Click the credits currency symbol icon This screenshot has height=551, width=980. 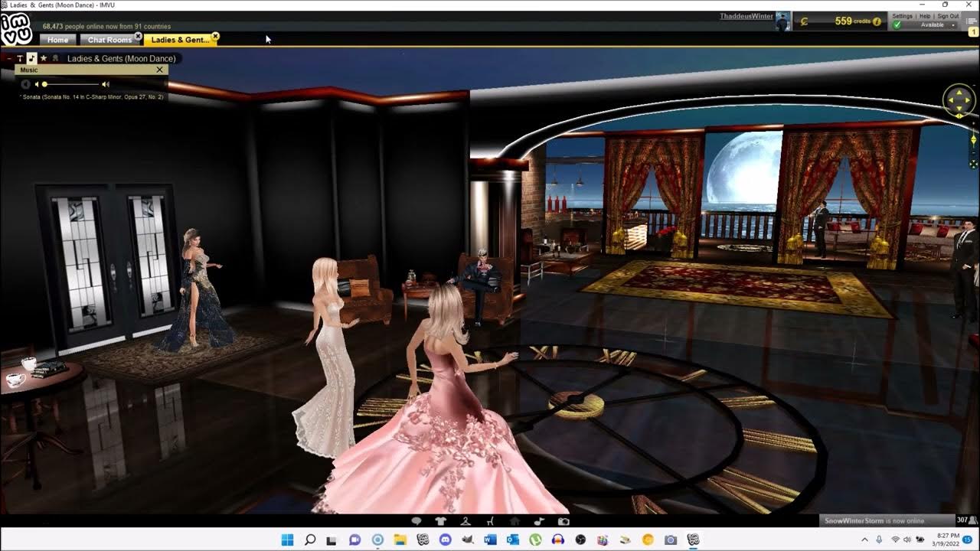coord(804,21)
